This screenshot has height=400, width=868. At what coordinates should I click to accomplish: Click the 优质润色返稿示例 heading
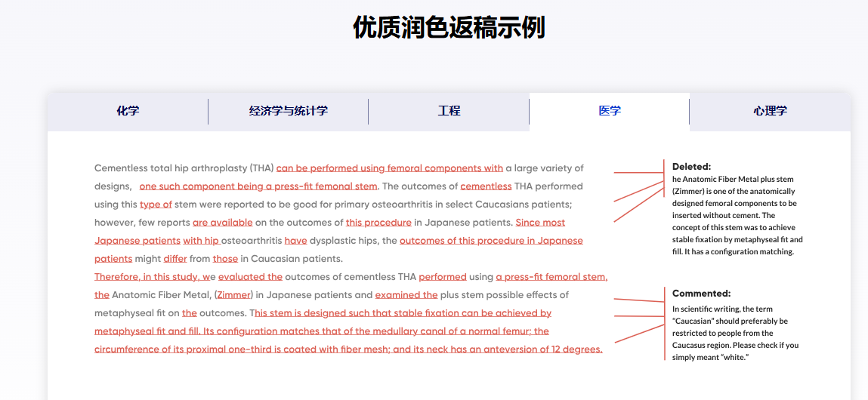[449, 28]
